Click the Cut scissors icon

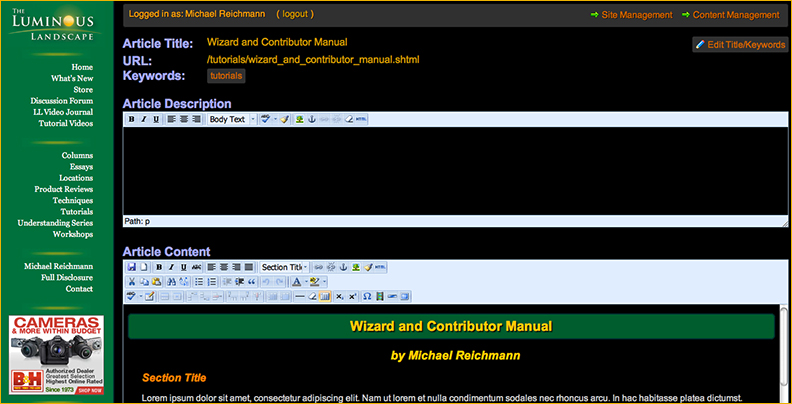coord(131,282)
